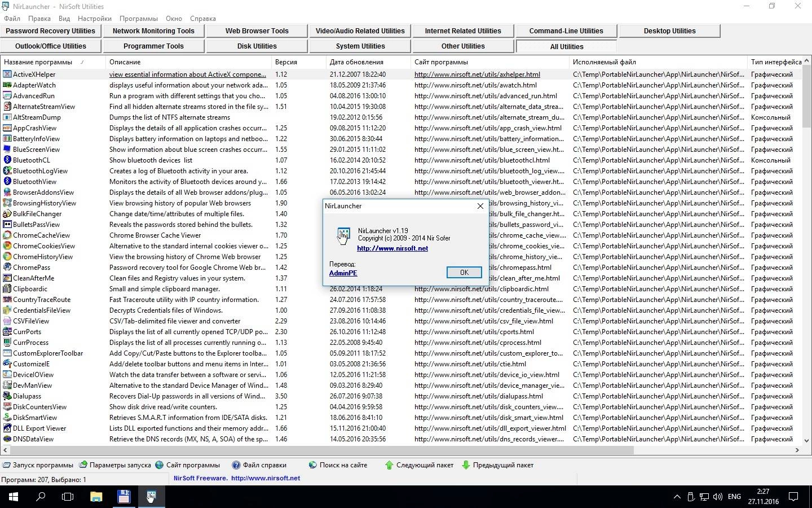This screenshot has height=508, width=812.
Task: Sort by Версия column header
Action: (x=298, y=62)
